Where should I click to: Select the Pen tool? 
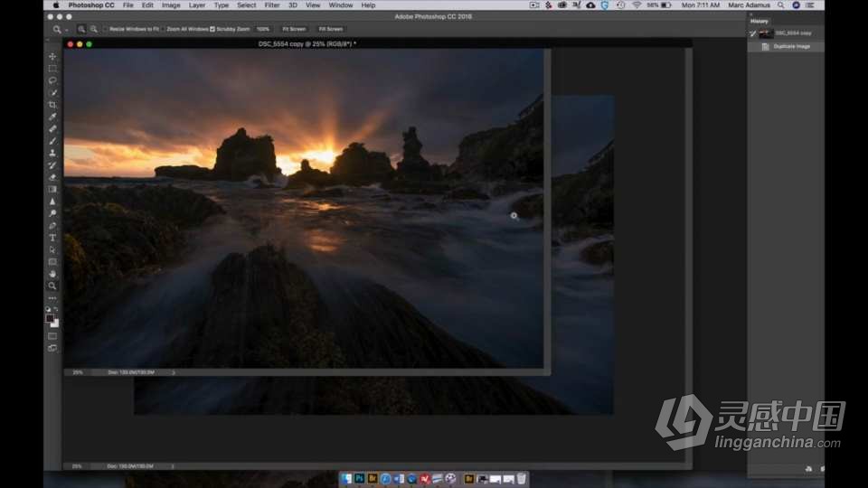click(x=52, y=226)
